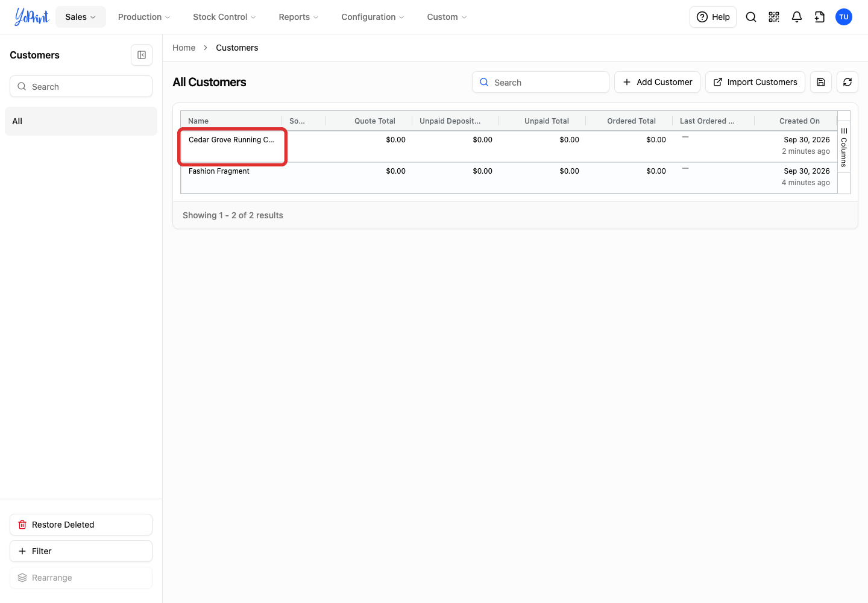Save the current view with the disk icon
Image resolution: width=868 pixels, height=603 pixels.
point(821,82)
